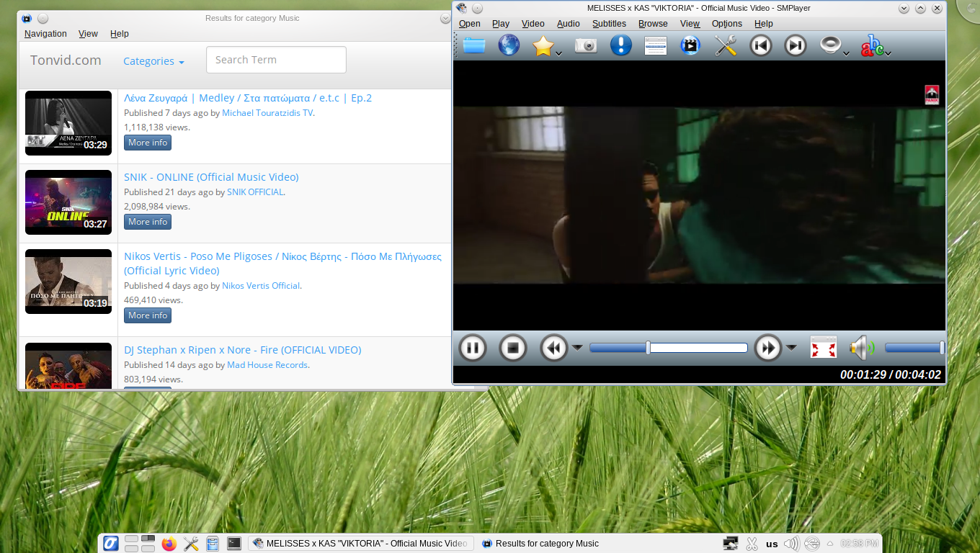
Task: Toggle fullscreen with the red arrows icon
Action: click(824, 349)
